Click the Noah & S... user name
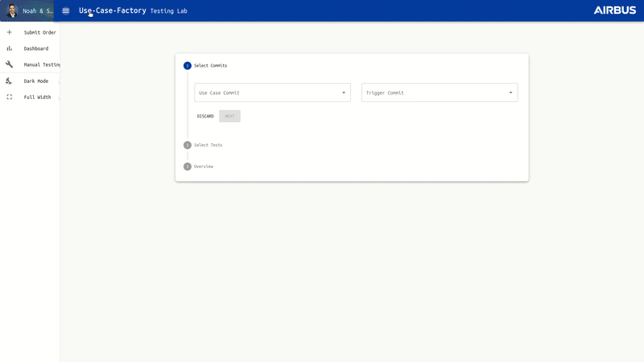Screen dimensions: 644x362 (x=38, y=11)
